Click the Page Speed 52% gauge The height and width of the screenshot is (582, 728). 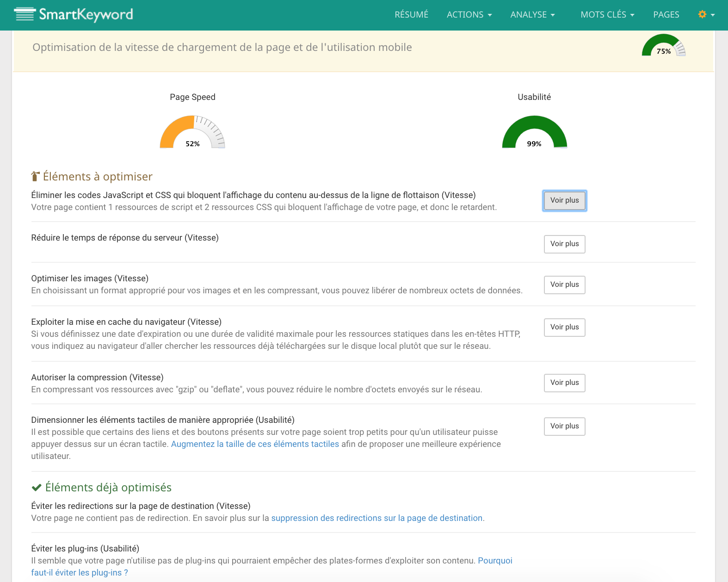(192, 132)
